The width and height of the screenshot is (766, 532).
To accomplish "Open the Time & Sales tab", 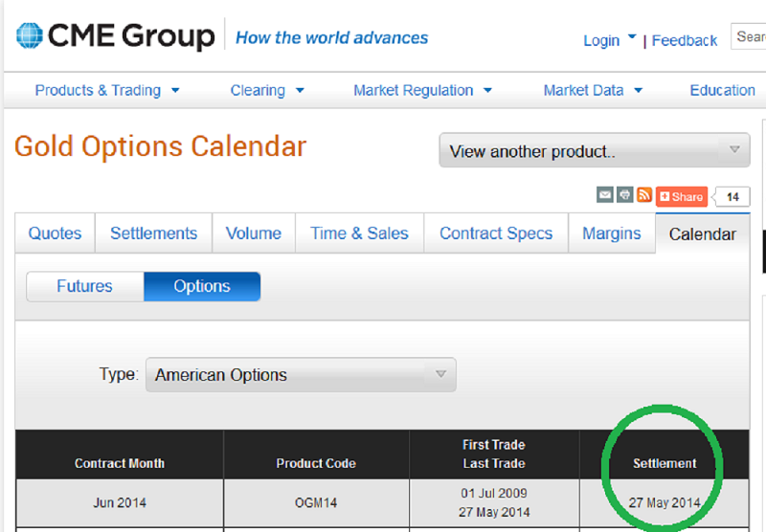I will [x=359, y=233].
